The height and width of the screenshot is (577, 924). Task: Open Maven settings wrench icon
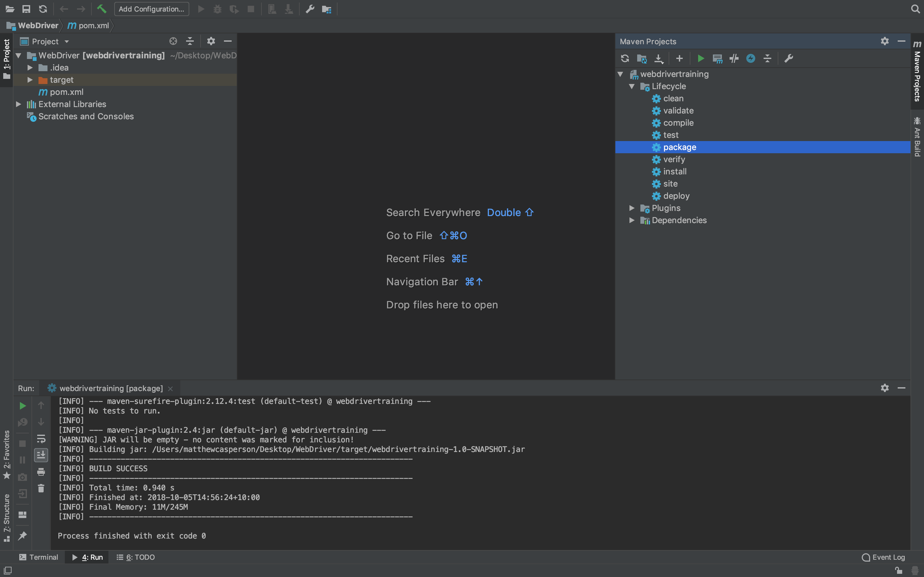(x=789, y=58)
